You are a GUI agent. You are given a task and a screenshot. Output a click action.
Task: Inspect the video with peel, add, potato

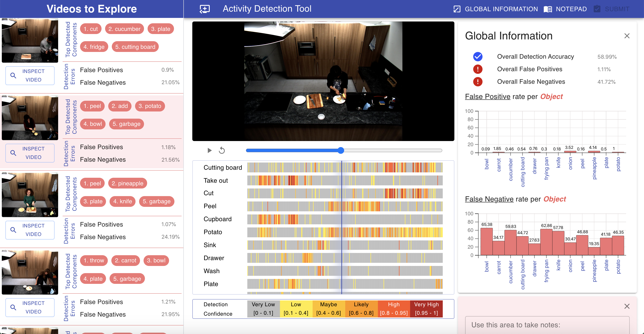click(x=30, y=153)
